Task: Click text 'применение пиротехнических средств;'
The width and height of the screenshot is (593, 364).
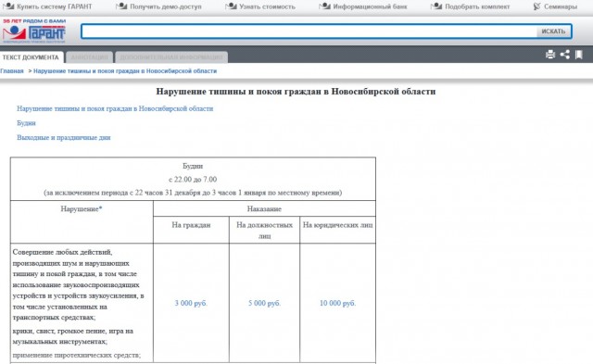Action: pos(76,356)
